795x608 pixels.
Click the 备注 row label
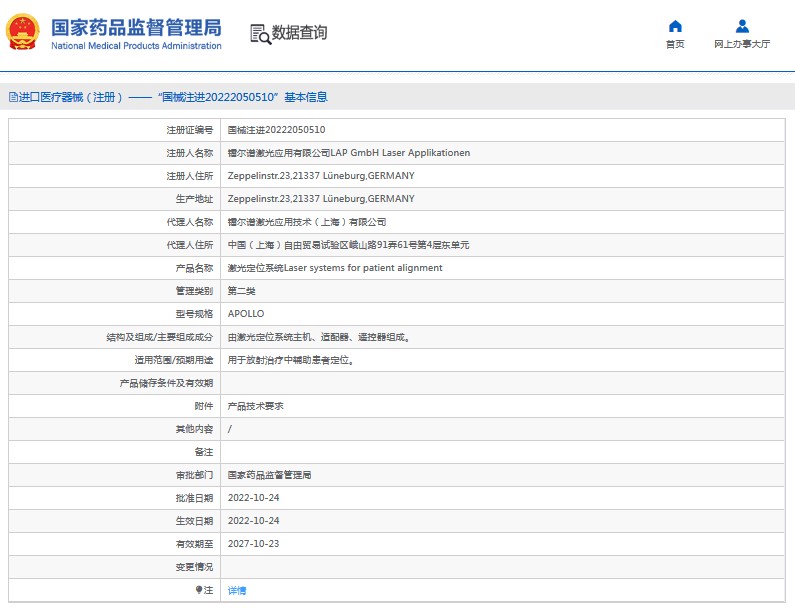coord(204,452)
